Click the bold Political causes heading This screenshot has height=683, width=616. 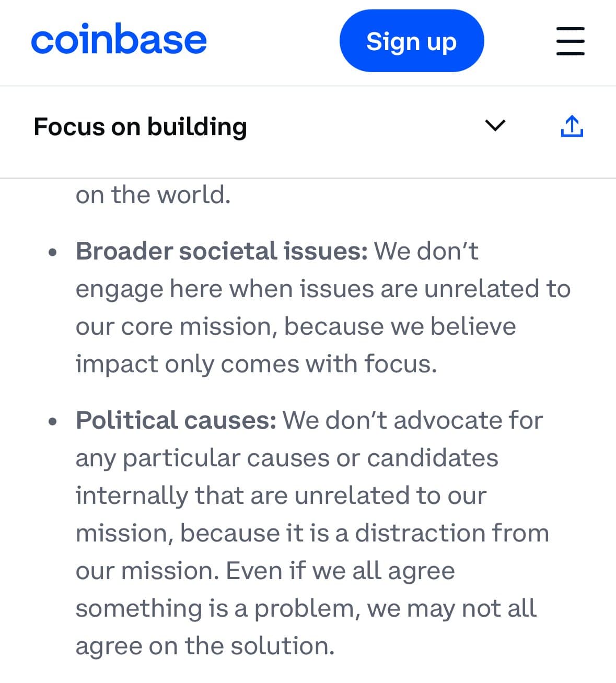176,420
